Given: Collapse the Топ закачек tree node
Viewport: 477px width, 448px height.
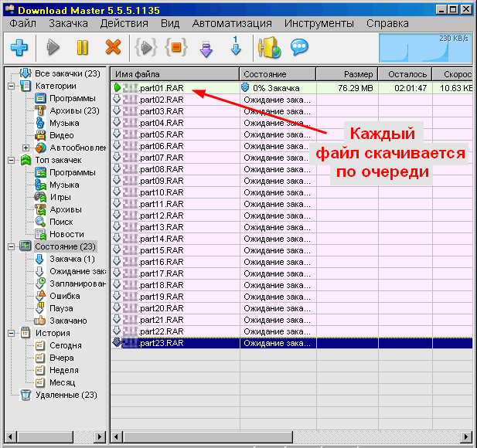Looking at the screenshot, I should pos(12,160).
